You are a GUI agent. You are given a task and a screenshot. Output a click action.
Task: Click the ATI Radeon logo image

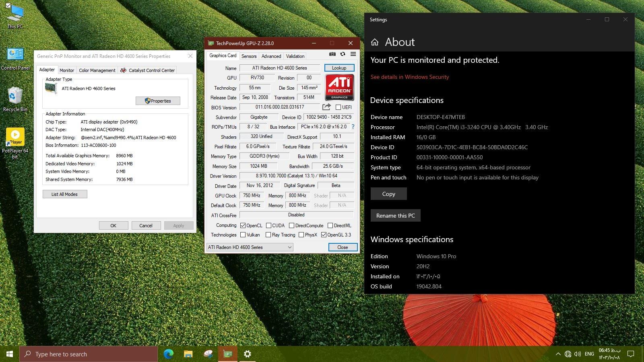click(339, 87)
